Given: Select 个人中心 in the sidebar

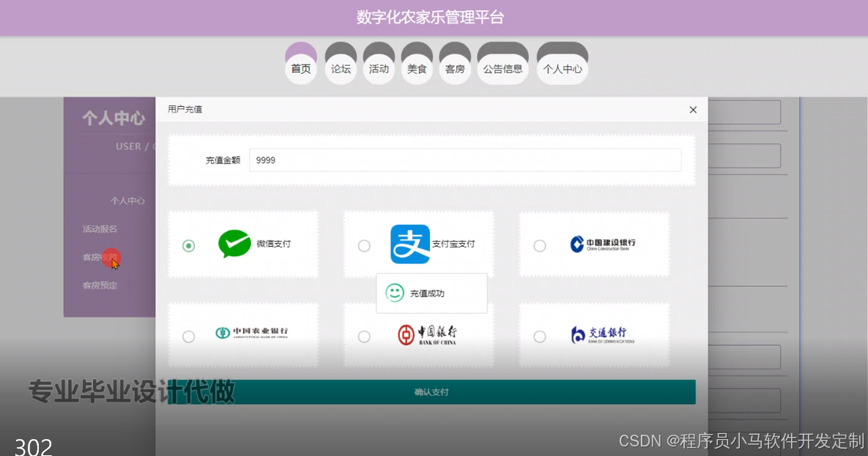Looking at the screenshot, I should [x=127, y=201].
